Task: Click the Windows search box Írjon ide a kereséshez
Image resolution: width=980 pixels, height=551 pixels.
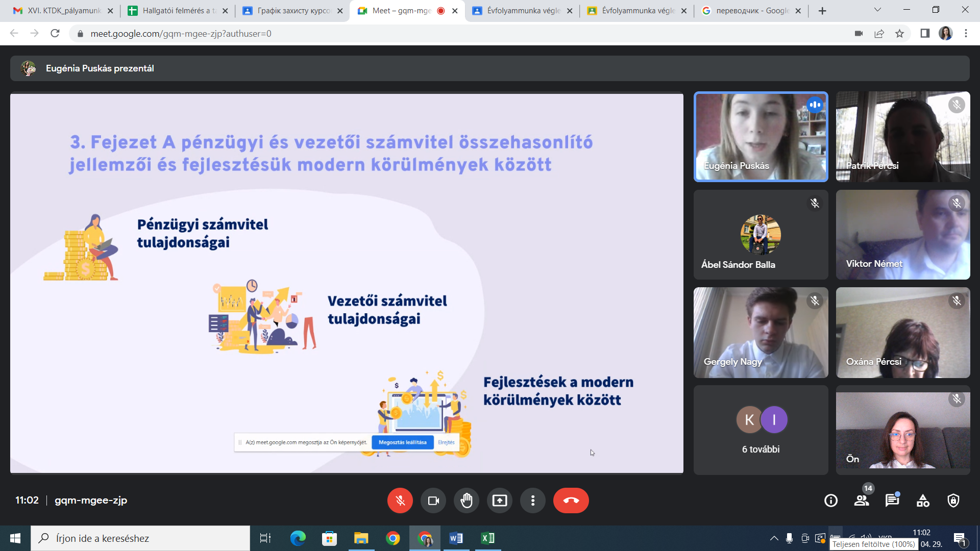Action: tap(140, 538)
